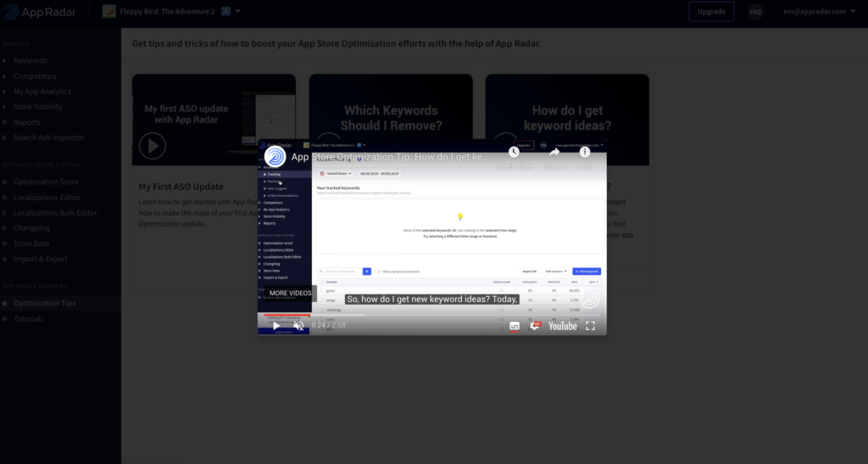
Task: Open 'Which Keywords Should I Remove?' thumbnail
Action: pyautogui.click(x=391, y=106)
